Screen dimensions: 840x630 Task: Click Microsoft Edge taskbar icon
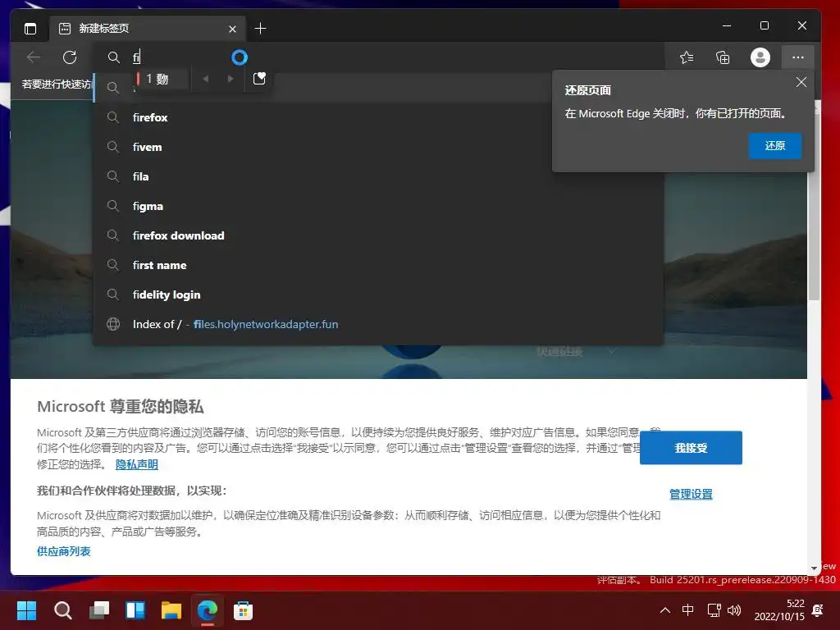click(208, 610)
